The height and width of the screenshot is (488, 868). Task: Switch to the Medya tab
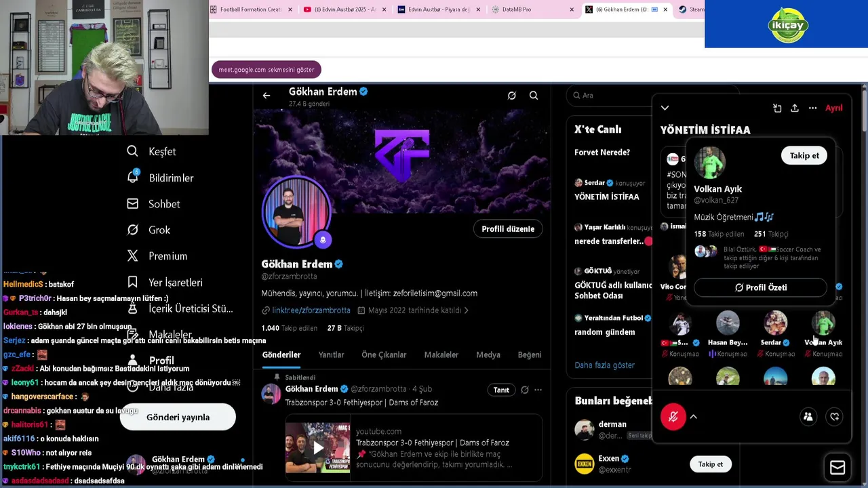488,354
